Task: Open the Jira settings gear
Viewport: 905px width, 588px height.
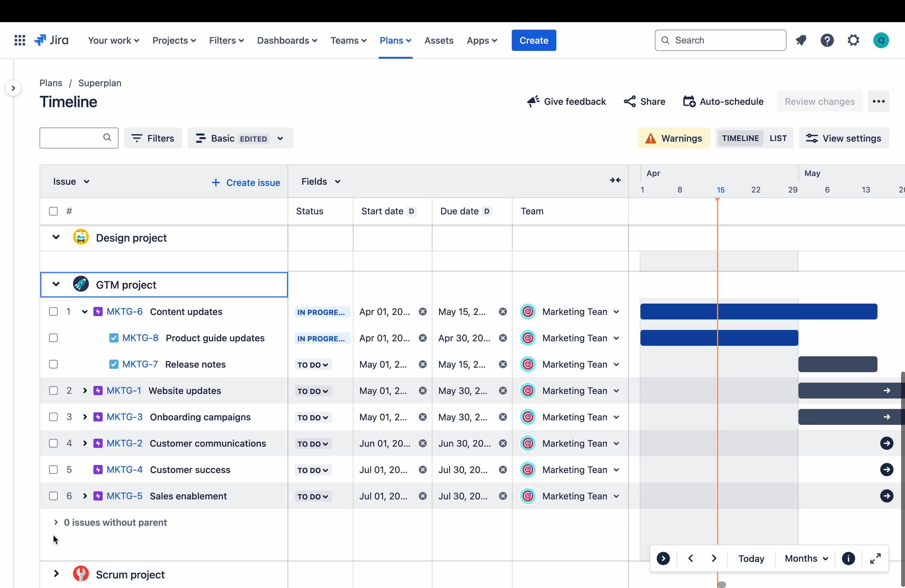Action: click(853, 40)
